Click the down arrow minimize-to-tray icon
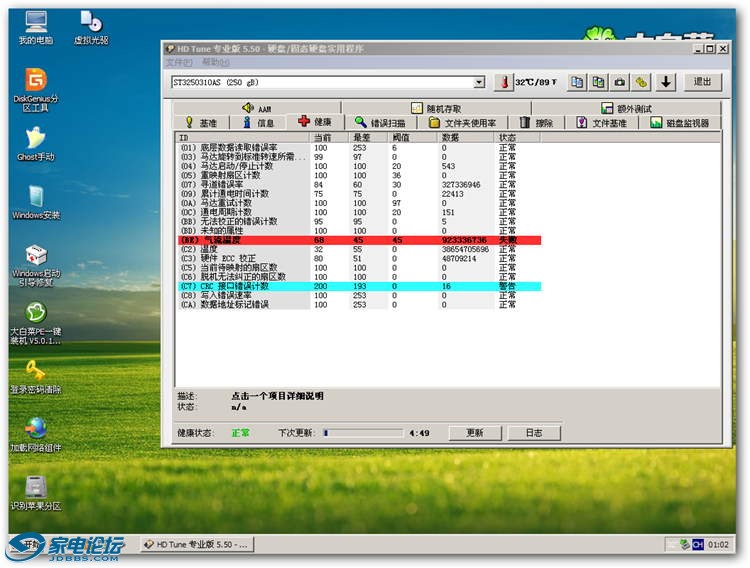Screen dimensions: 750x568 click(x=665, y=82)
